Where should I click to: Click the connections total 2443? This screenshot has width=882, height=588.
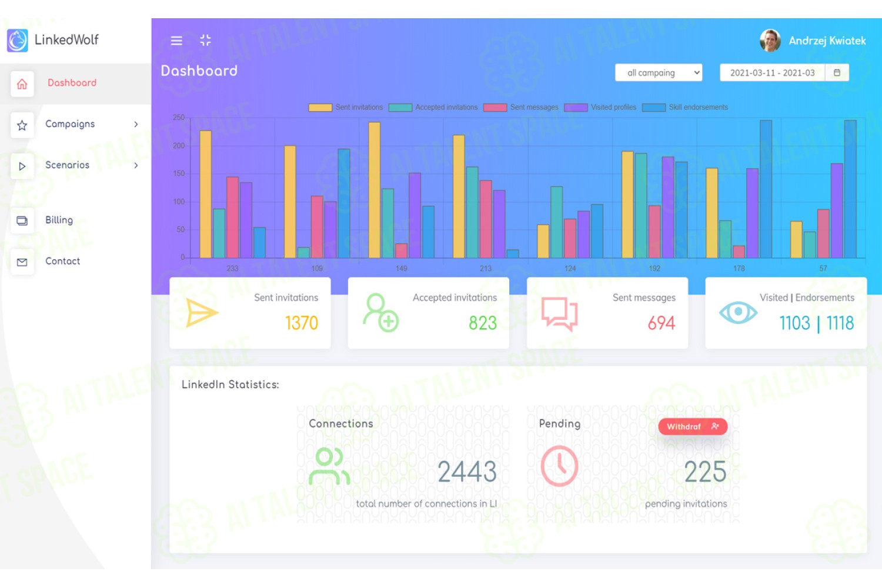467,472
